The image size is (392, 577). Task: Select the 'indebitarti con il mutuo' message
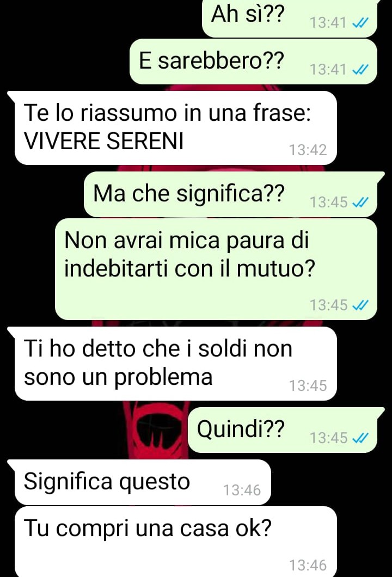pos(216,269)
